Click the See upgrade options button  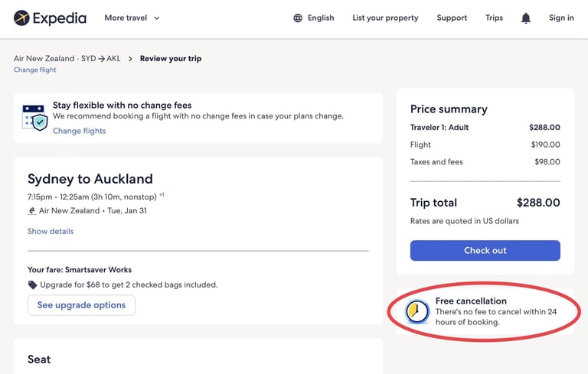tap(81, 305)
